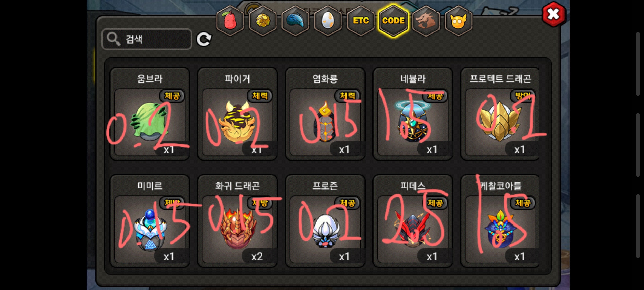The image size is (644, 290).
Task: Open the brown dragon head tab
Action: click(x=426, y=21)
